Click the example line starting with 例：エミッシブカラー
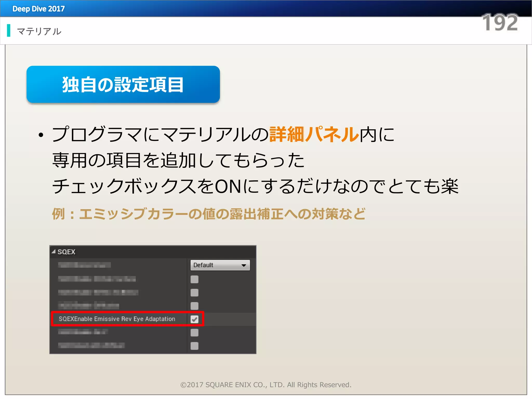 [209, 214]
